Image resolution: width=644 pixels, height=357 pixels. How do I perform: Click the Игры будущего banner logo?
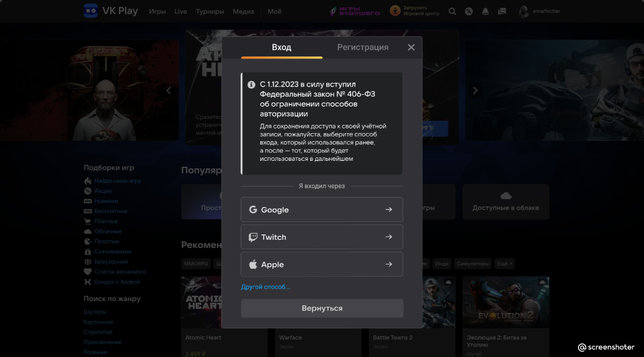click(355, 11)
